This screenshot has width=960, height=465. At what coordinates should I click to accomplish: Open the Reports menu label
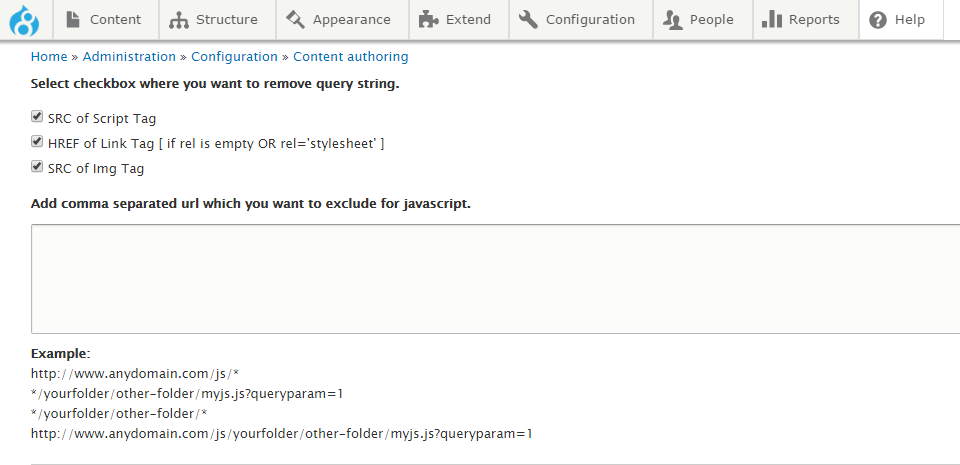pos(814,20)
